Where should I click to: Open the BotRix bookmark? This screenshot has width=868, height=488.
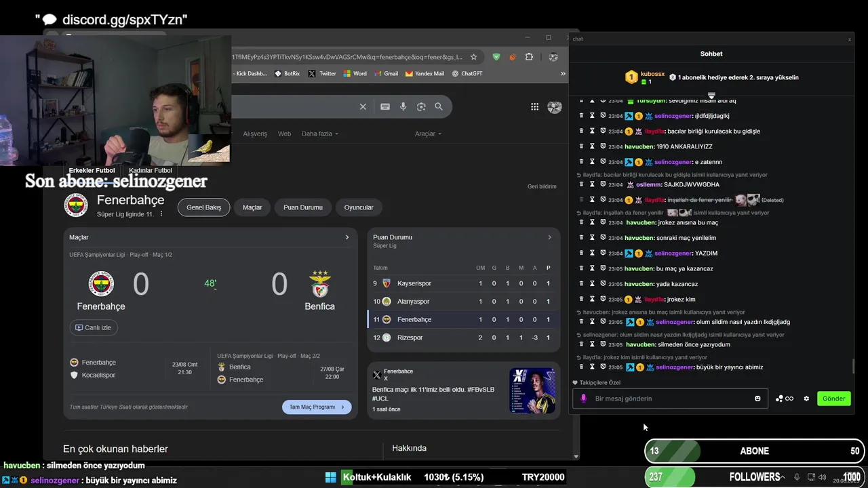pos(287,73)
